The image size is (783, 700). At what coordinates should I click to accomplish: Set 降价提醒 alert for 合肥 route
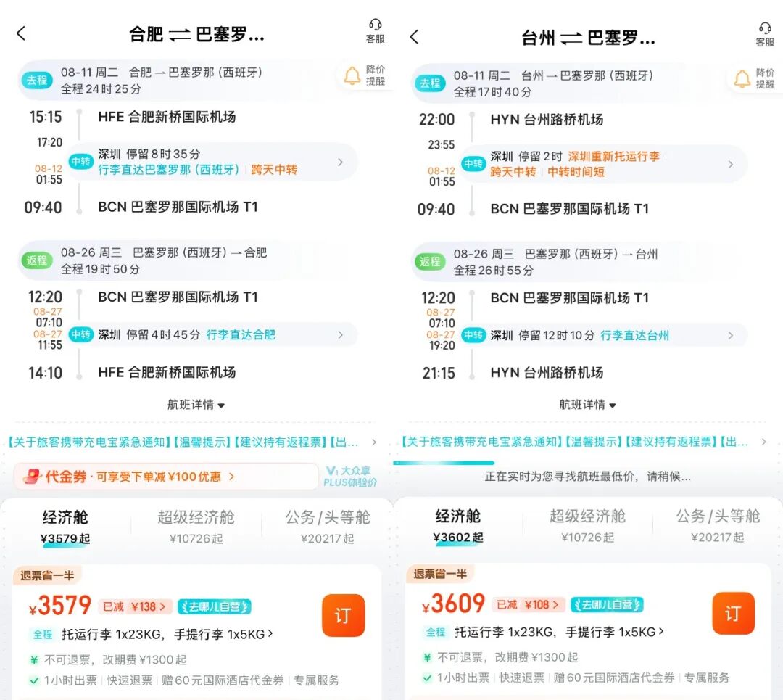pos(365,75)
